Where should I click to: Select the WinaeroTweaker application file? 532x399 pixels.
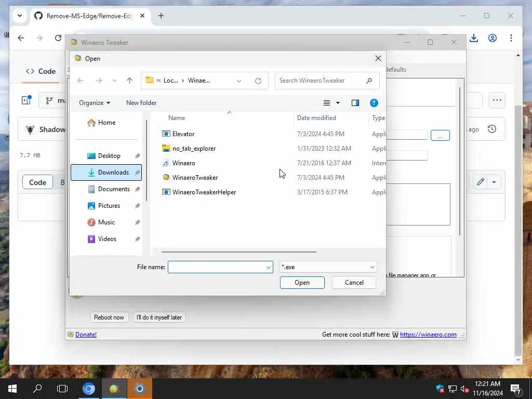tap(195, 178)
